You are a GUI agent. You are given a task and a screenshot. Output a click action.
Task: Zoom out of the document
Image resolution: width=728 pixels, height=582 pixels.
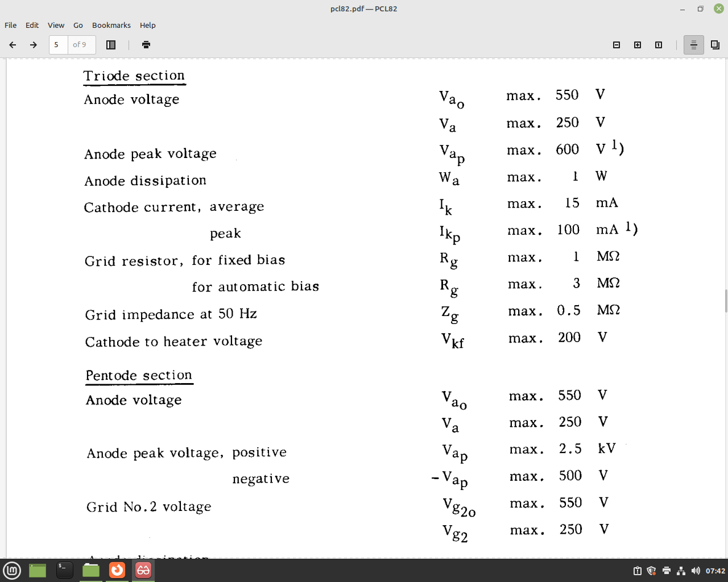tap(617, 45)
